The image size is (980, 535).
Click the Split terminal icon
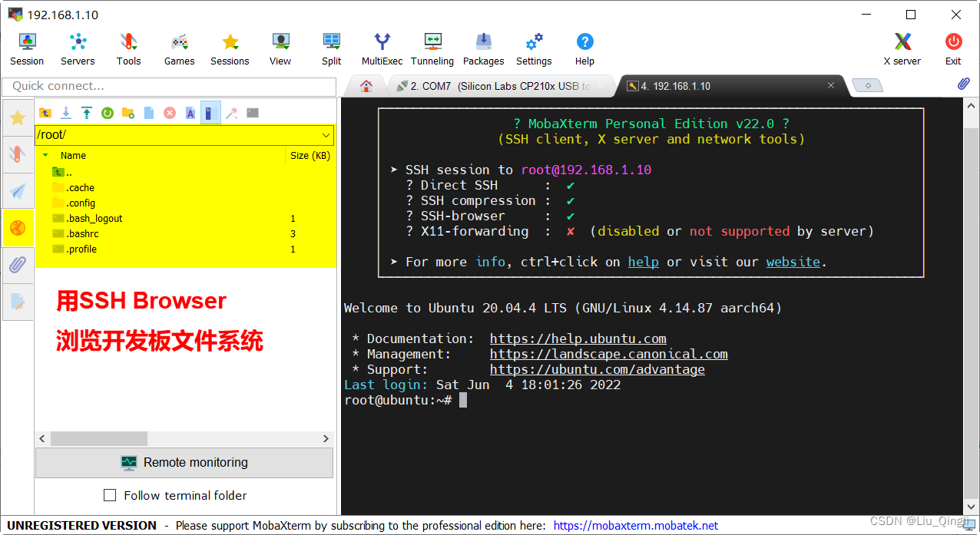[x=332, y=49]
